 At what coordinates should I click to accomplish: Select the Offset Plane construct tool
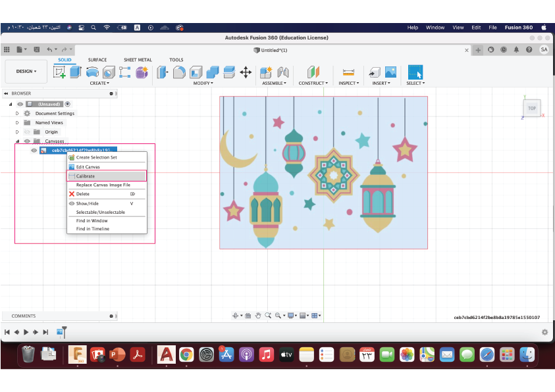[x=313, y=72]
